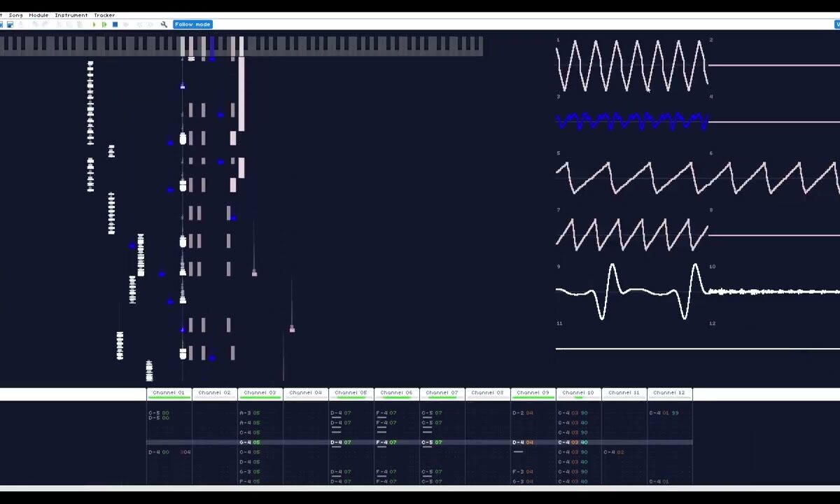
Task: Click the Channel 02 header
Action: 214,393
